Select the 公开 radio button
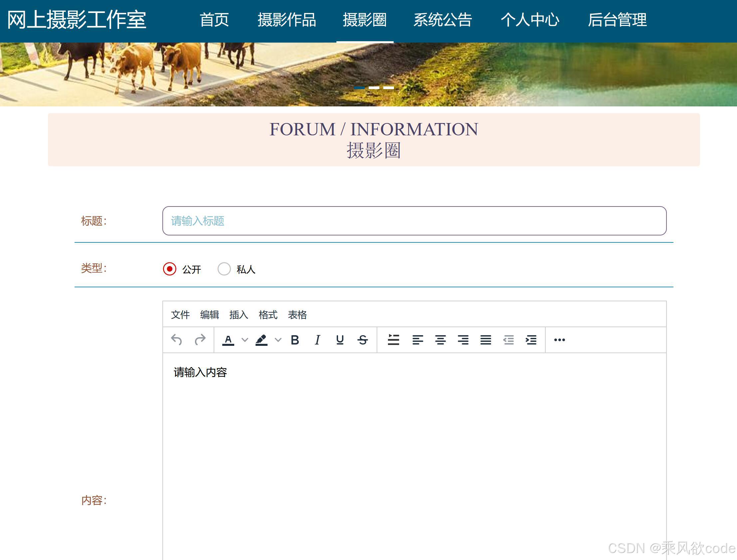The width and height of the screenshot is (737, 560). (x=170, y=269)
